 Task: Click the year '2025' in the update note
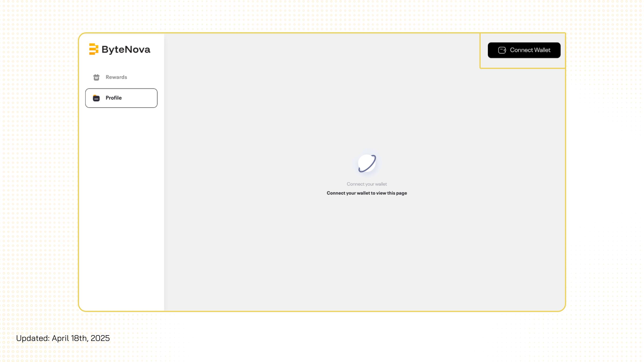[100, 338]
